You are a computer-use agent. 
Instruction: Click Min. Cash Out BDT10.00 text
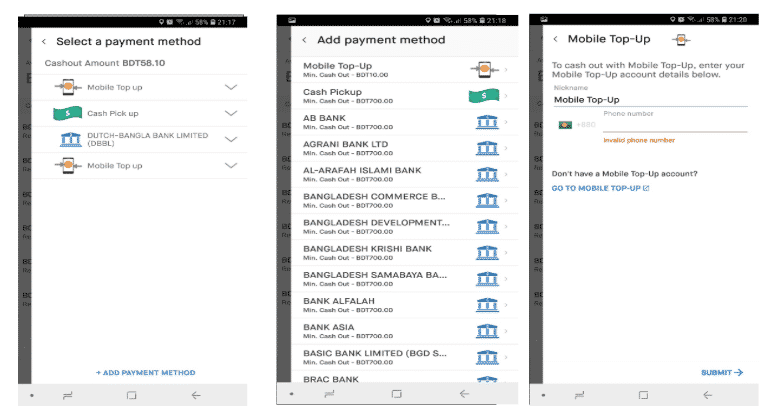tap(345, 75)
